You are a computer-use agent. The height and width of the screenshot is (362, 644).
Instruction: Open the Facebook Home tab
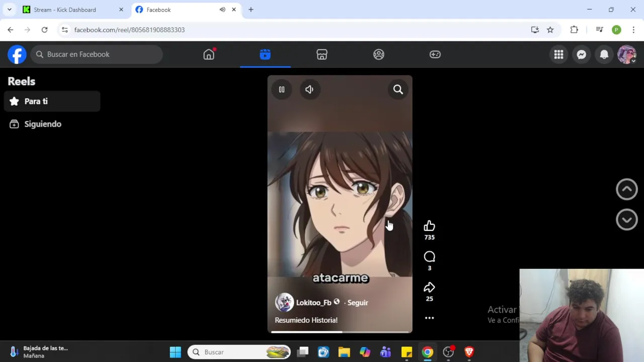pyautogui.click(x=209, y=54)
